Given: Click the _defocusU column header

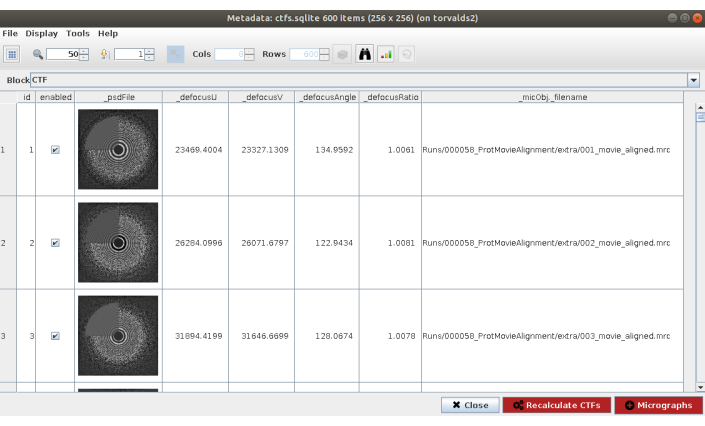Looking at the screenshot, I should pos(196,97).
